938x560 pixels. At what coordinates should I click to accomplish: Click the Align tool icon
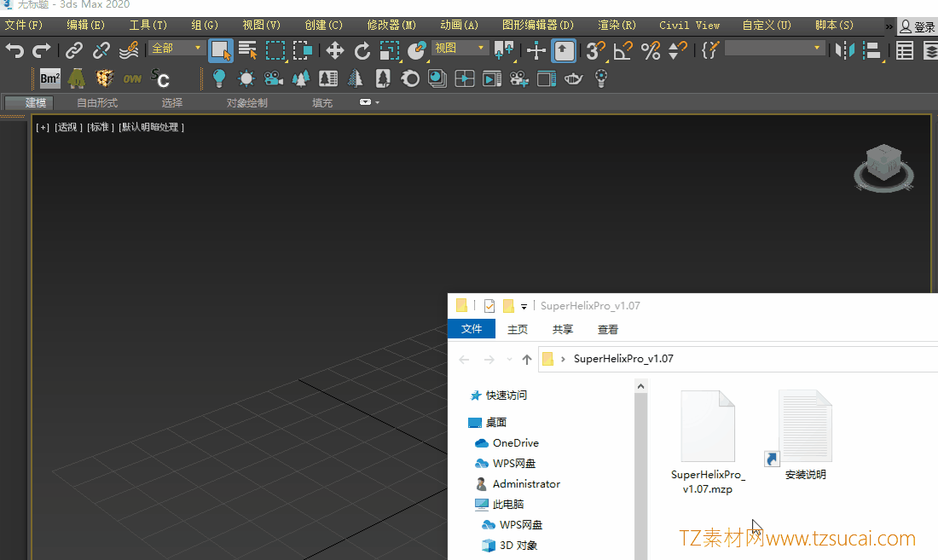click(872, 51)
